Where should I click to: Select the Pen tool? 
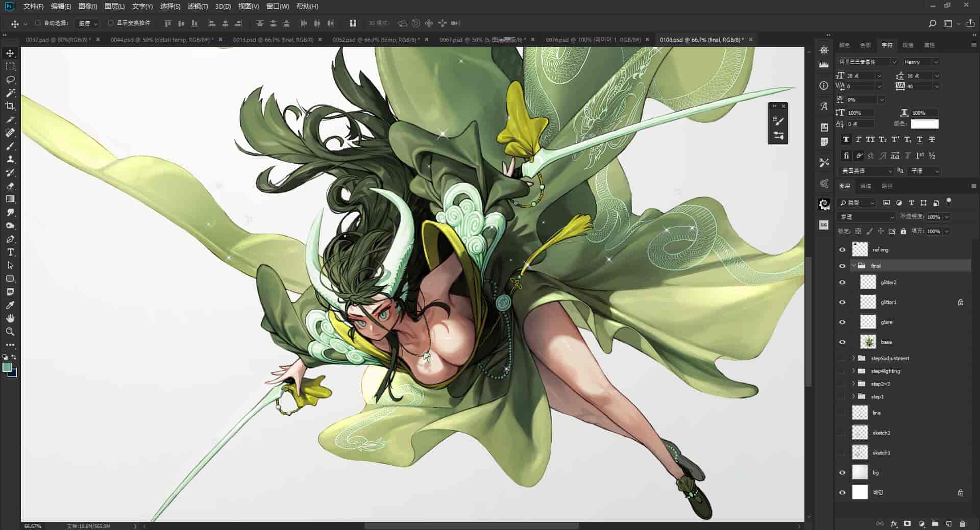(10, 239)
